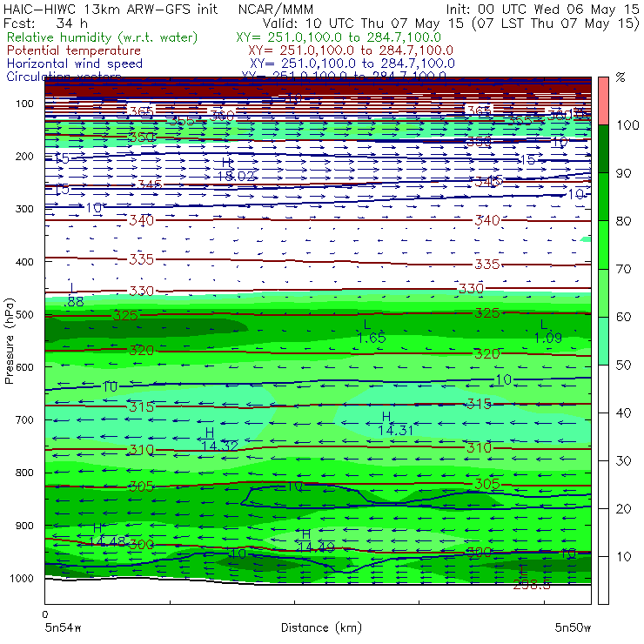Image resolution: width=644 pixels, height=644 pixels.
Task: Click the wind maximum label 'H 14.32'
Action: pyautogui.click(x=219, y=439)
